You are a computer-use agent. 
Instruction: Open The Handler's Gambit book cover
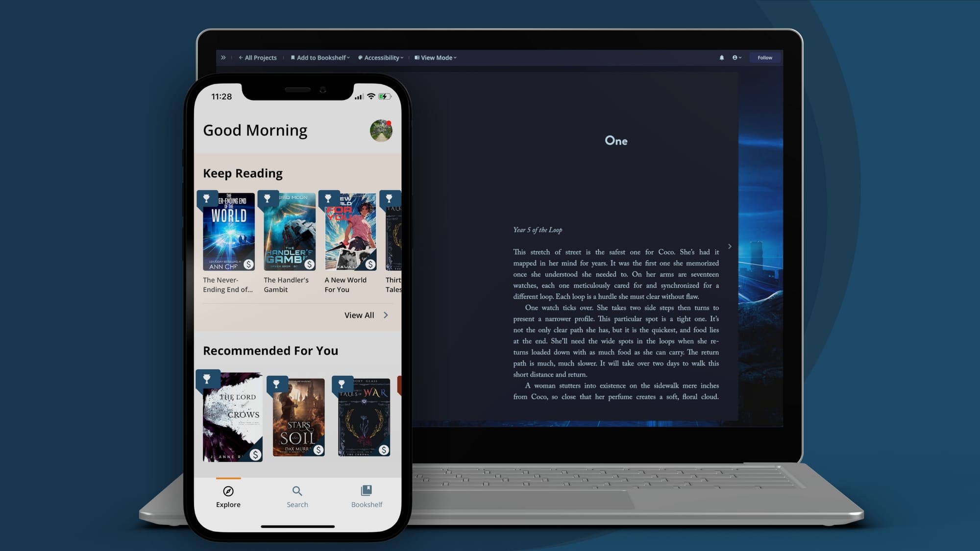(x=290, y=232)
